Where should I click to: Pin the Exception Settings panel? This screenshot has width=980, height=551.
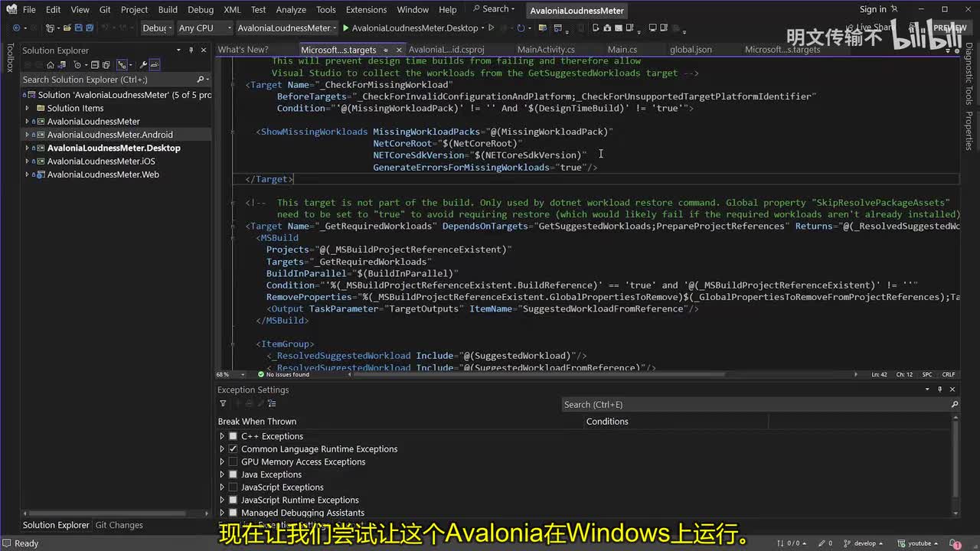point(940,390)
